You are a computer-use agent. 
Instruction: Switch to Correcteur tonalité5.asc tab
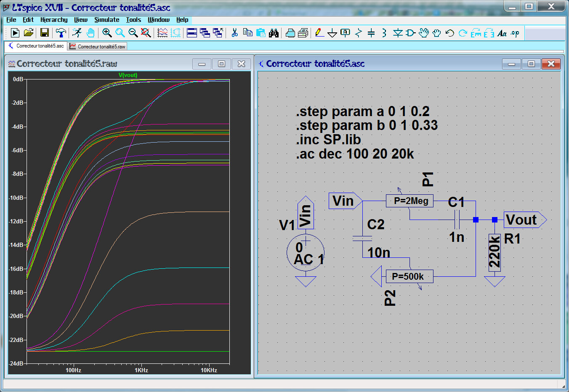(x=36, y=46)
